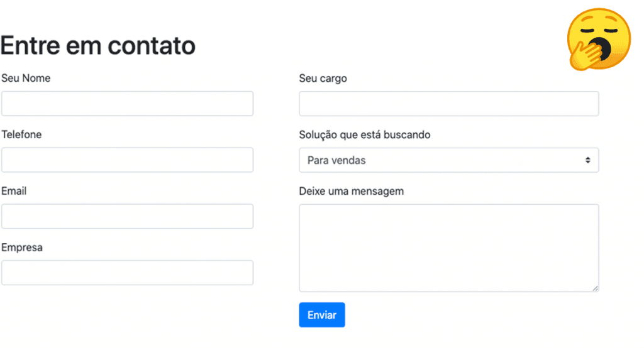Click into the input under Email
The width and height of the screenshot is (644, 348).
(127, 216)
